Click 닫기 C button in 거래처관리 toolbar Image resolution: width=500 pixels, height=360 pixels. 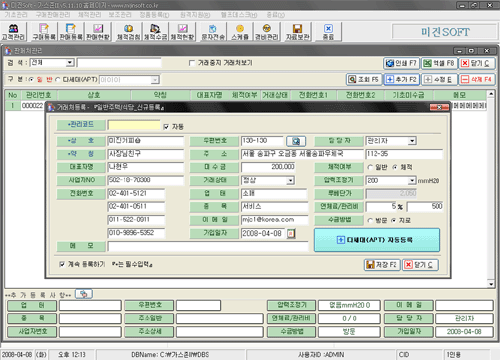[477, 63]
